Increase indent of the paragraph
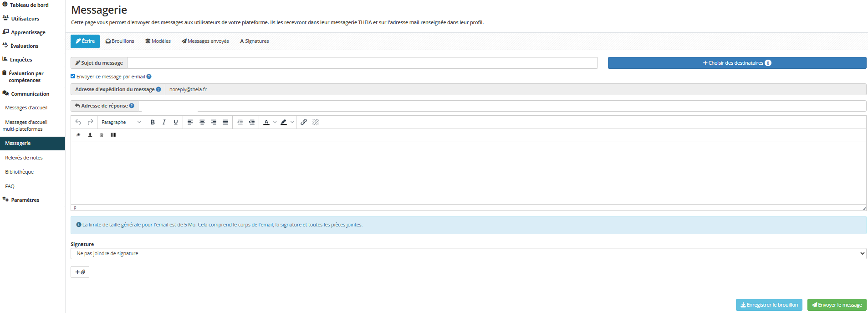Image resolution: width=868 pixels, height=313 pixels. pyautogui.click(x=252, y=122)
